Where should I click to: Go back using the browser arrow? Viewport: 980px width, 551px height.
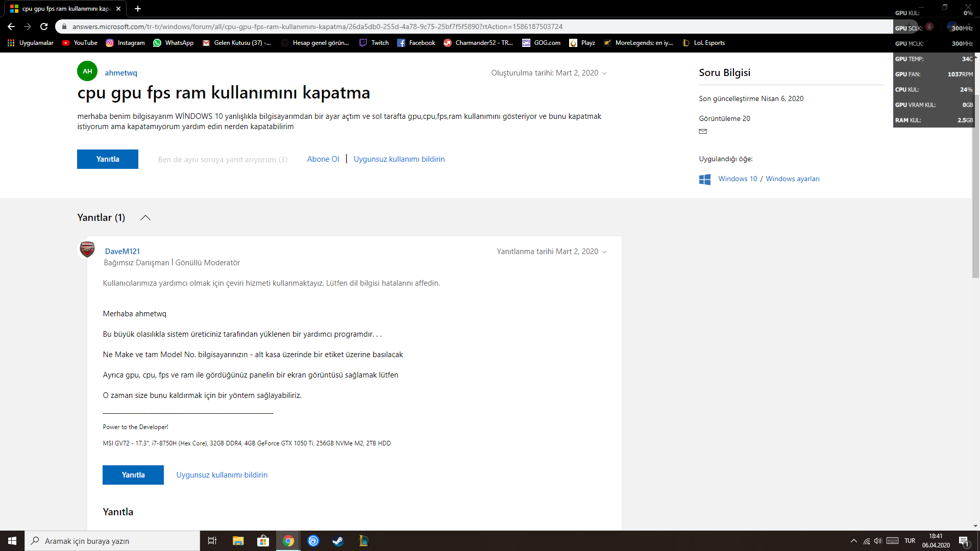point(11,27)
